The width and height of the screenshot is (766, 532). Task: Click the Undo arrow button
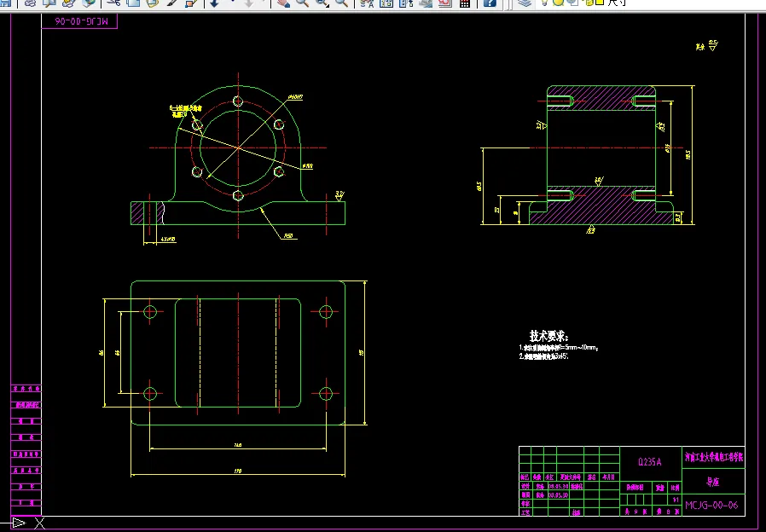(x=213, y=3)
